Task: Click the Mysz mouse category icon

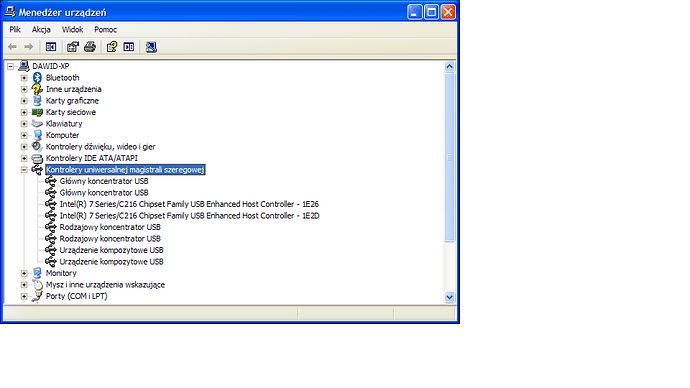Action: pos(37,285)
